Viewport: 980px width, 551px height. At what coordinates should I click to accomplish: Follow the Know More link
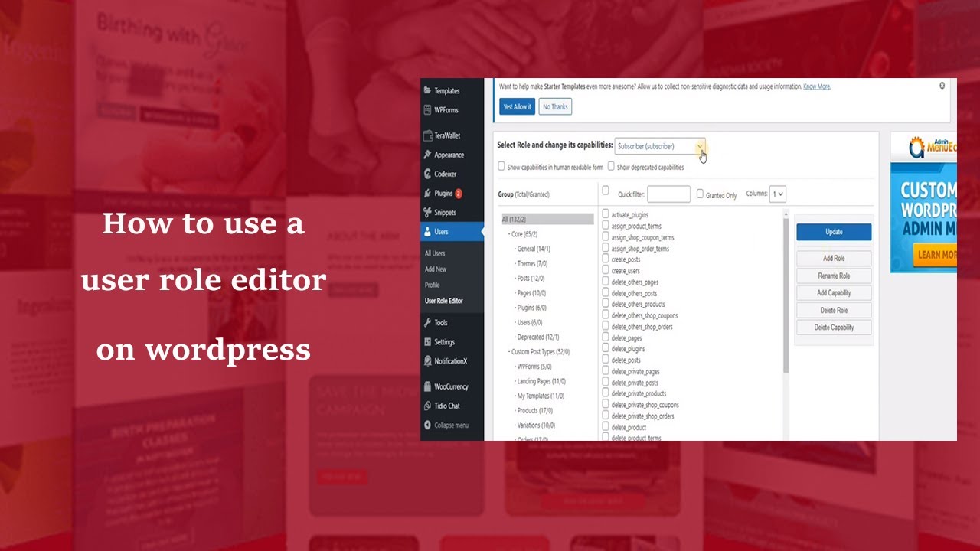click(x=817, y=87)
